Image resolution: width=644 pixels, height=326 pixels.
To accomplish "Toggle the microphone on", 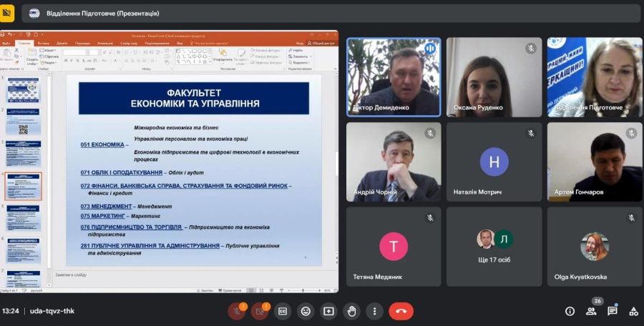I will (x=236, y=311).
